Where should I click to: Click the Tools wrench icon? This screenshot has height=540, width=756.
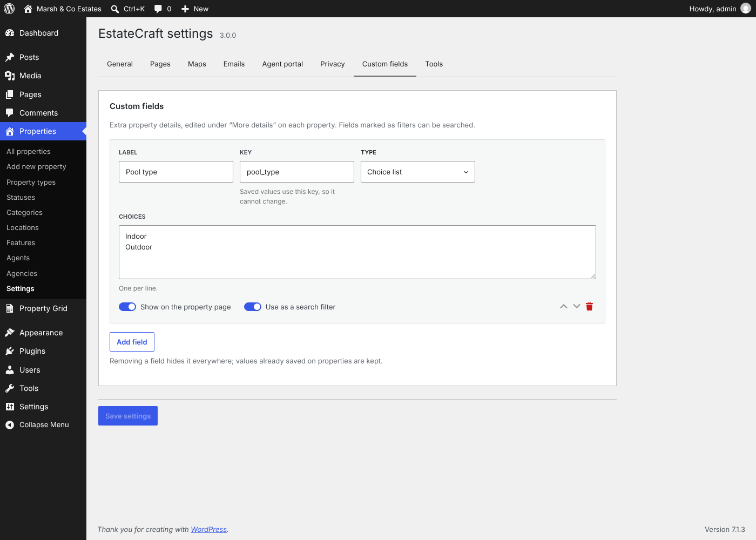10,388
